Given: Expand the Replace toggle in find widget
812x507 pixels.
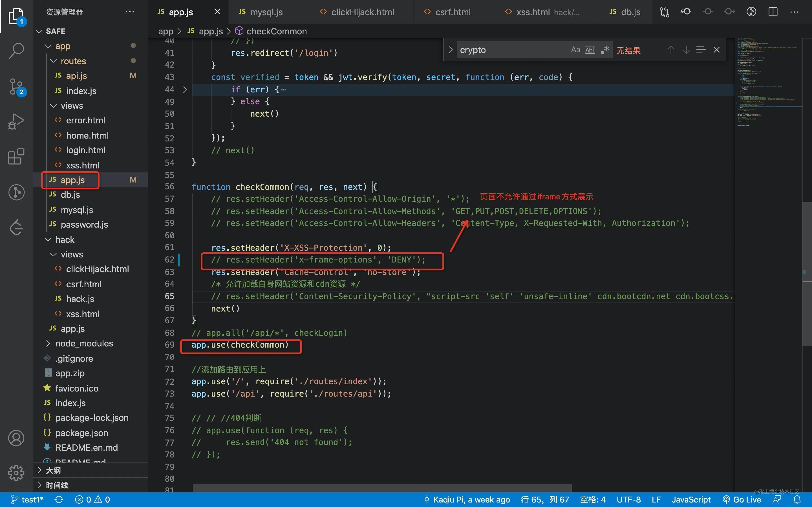Looking at the screenshot, I should tap(451, 50).
